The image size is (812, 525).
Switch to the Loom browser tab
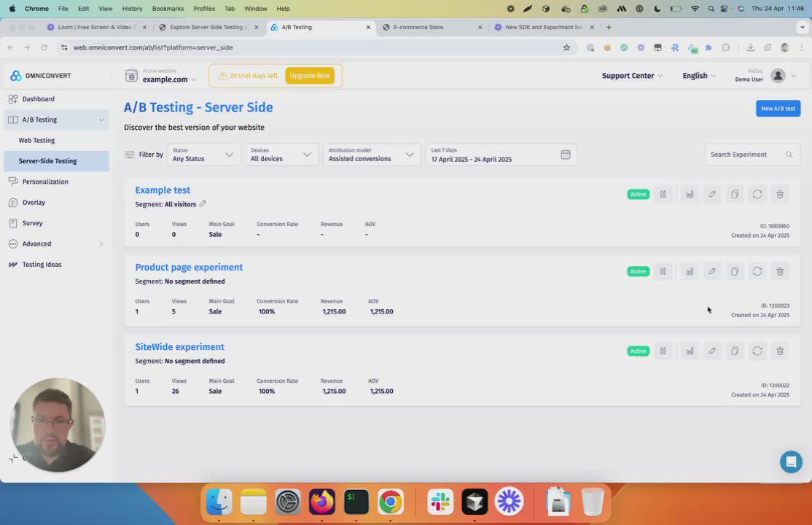tap(97, 27)
